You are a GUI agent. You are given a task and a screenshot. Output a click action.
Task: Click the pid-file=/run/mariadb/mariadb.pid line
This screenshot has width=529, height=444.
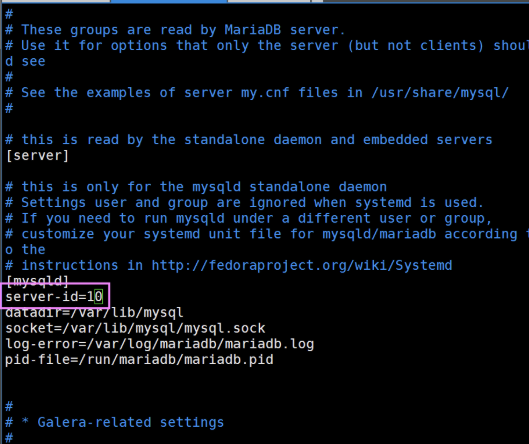139,360
